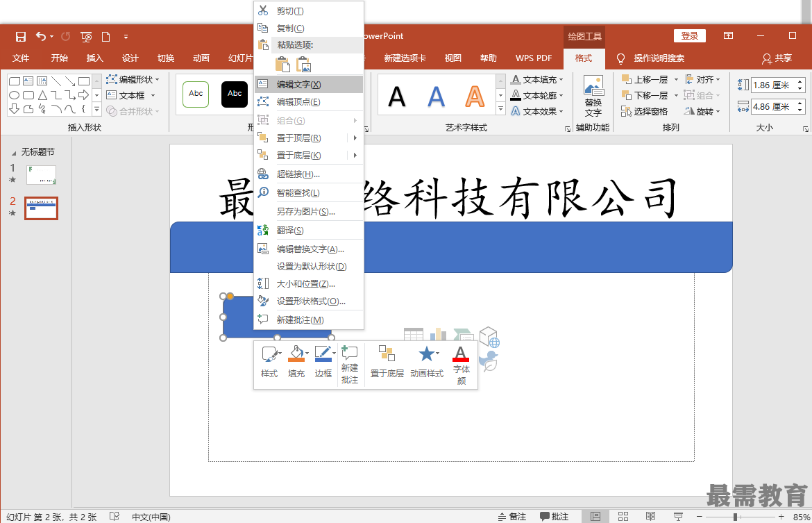
Task: Toggle ribbon display options icon
Action: coord(728,35)
